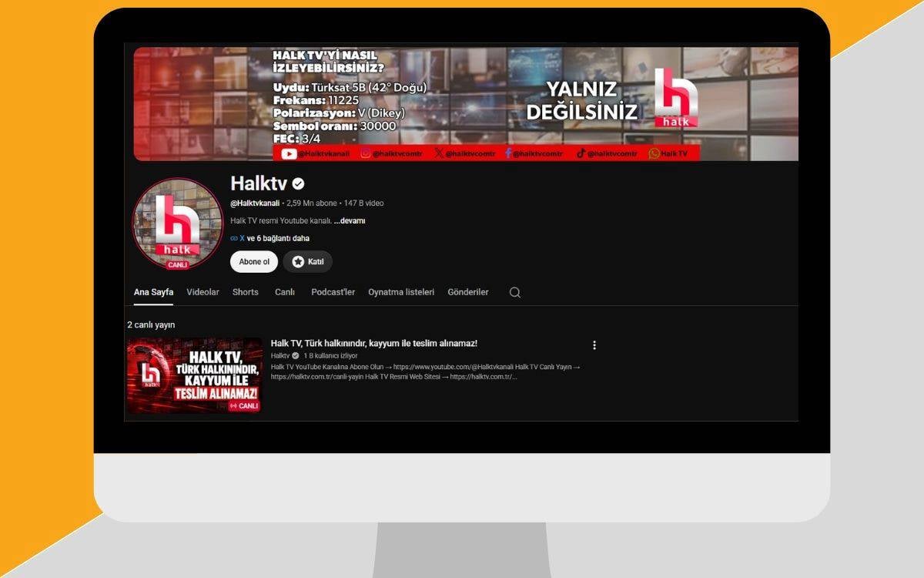Click the Instagram icon in the banner

click(366, 153)
